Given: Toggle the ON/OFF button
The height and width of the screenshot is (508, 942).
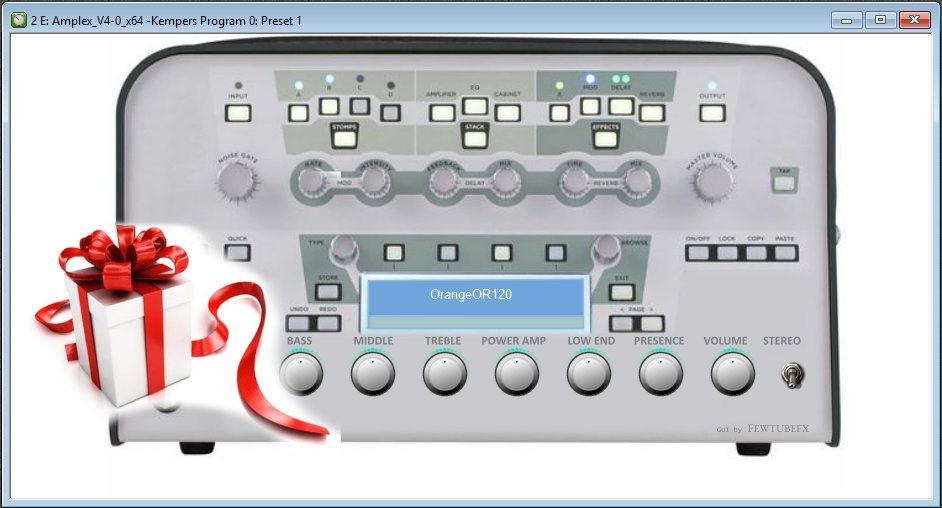Looking at the screenshot, I should pyautogui.click(x=699, y=253).
